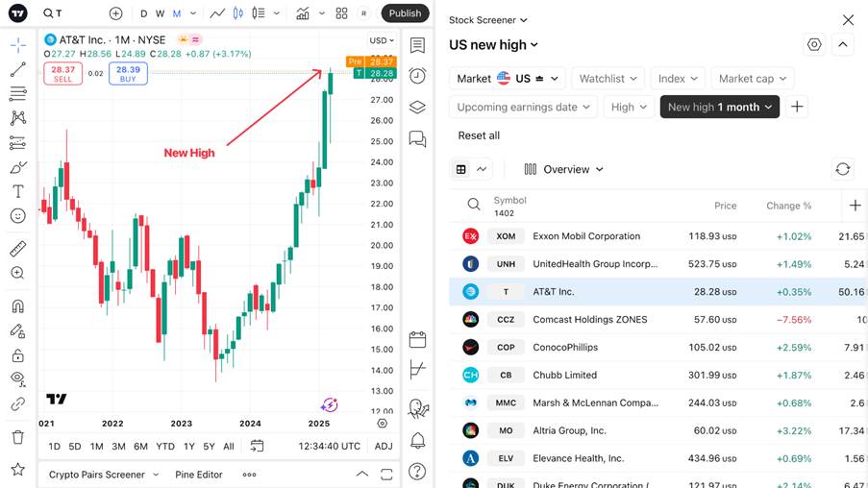Screen dimensions: 868x488
Task: Select the trend line drawing tool
Action: click(17, 70)
